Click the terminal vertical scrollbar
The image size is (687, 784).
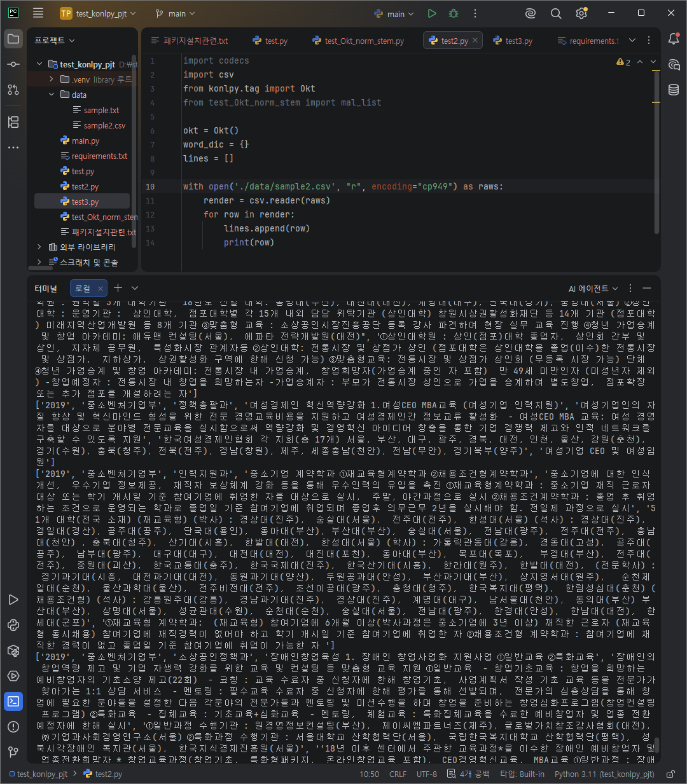tap(656, 745)
